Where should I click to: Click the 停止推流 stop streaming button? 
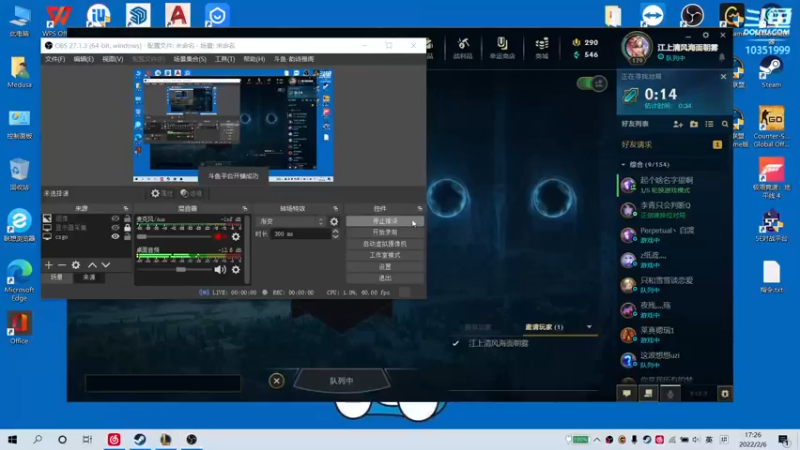[x=385, y=221]
